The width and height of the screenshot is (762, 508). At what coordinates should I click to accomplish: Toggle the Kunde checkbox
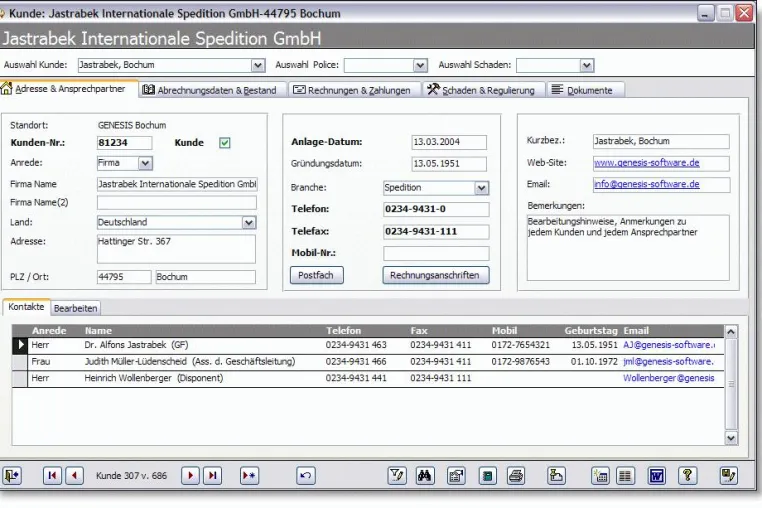(225, 143)
